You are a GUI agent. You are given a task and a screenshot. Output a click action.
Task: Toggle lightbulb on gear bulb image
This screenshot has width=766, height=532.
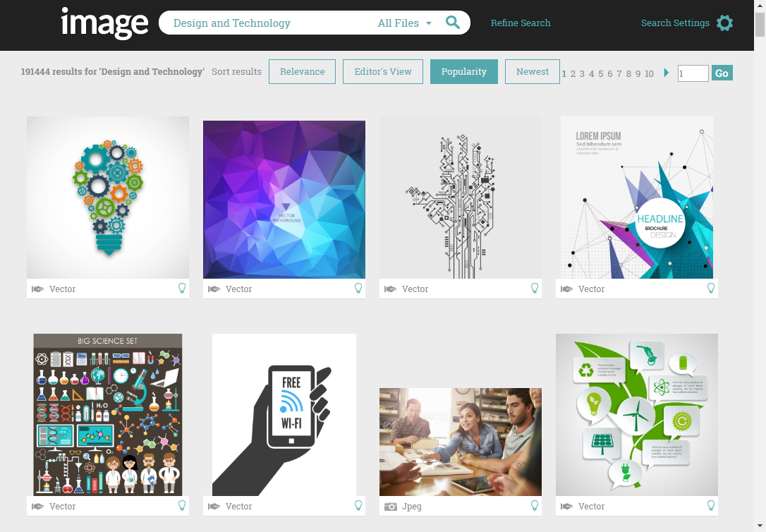[x=182, y=289]
